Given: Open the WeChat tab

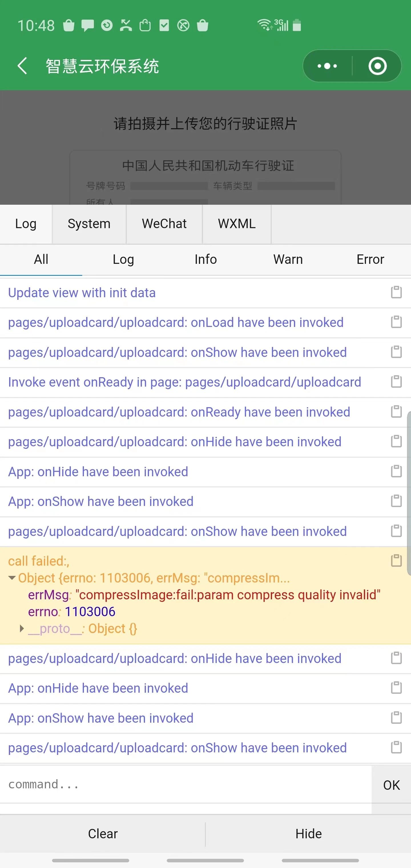Looking at the screenshot, I should click(164, 224).
